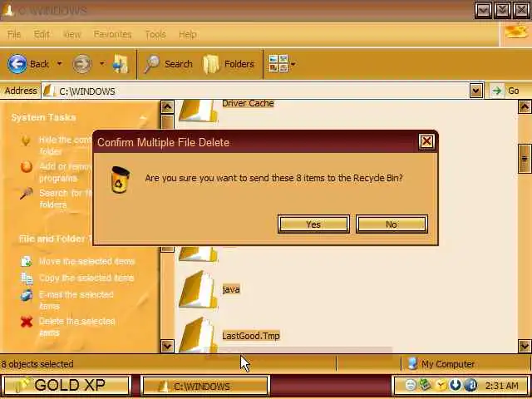Click the java folder name
The width and height of the screenshot is (532, 399).
(x=231, y=289)
